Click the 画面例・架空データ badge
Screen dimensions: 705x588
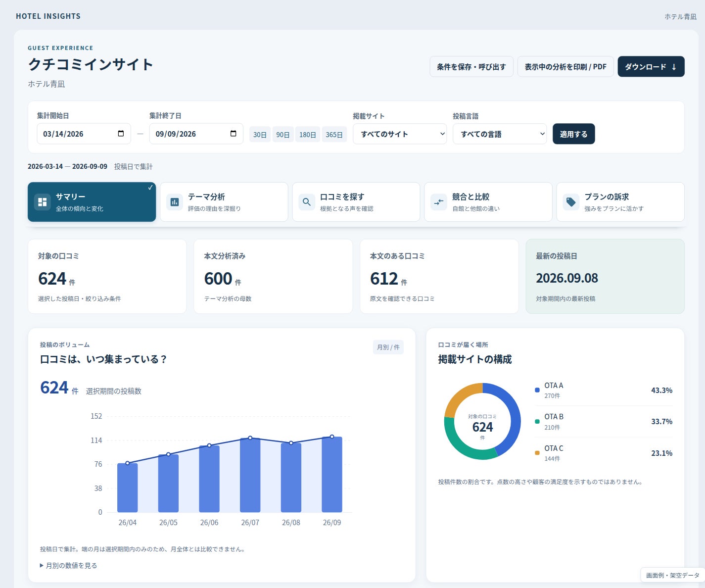(x=672, y=575)
